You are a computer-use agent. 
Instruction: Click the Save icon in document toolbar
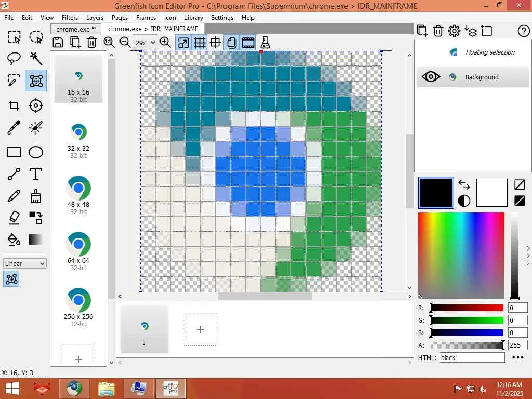58,43
